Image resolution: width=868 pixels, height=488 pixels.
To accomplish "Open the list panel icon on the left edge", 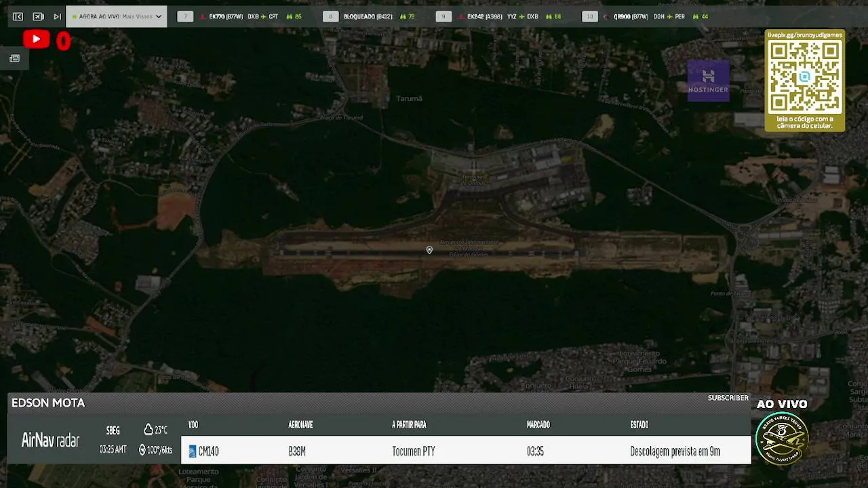I will 14,58.
